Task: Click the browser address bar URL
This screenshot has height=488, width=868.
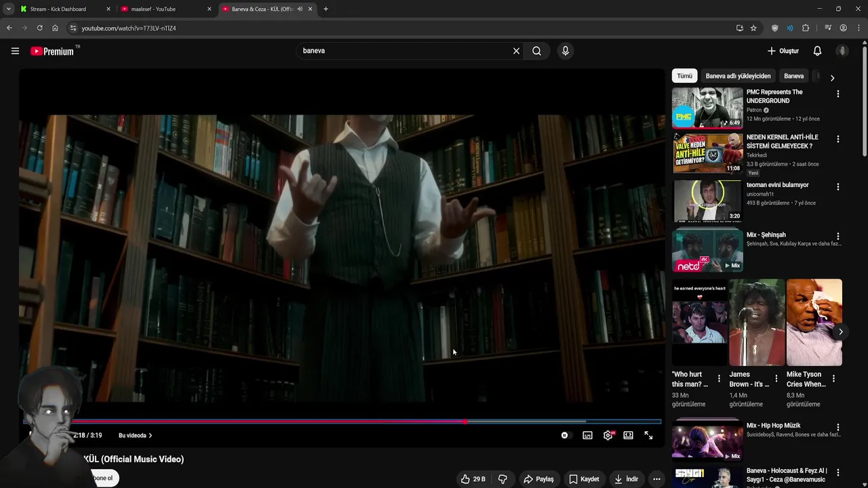Action: click(129, 28)
